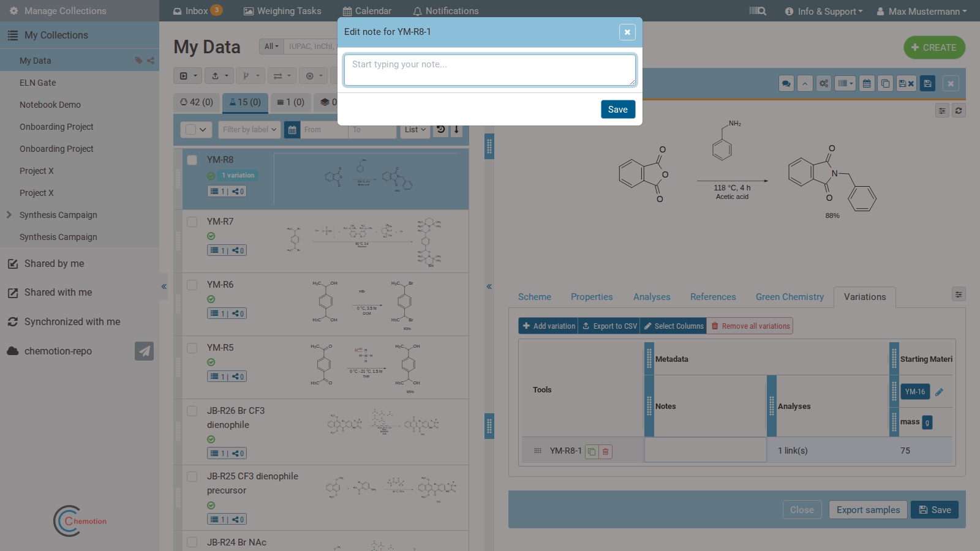Click the date filter calendar icon beside From

click(292, 130)
